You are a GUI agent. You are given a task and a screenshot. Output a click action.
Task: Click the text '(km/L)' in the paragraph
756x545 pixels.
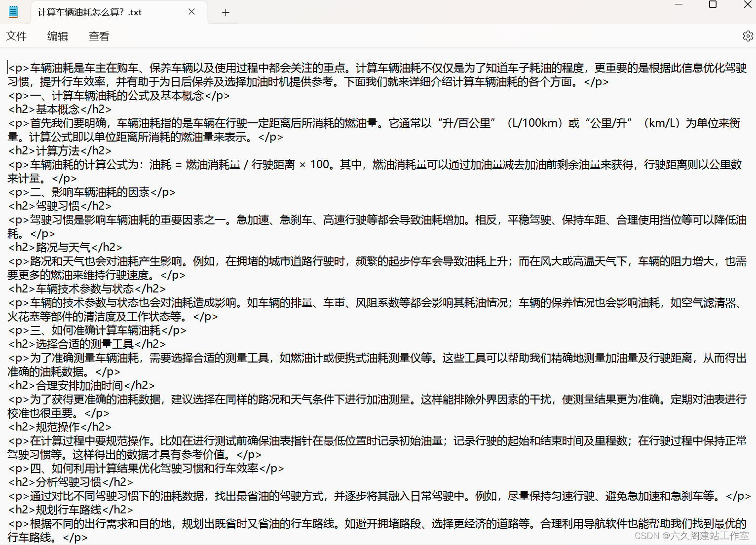662,123
